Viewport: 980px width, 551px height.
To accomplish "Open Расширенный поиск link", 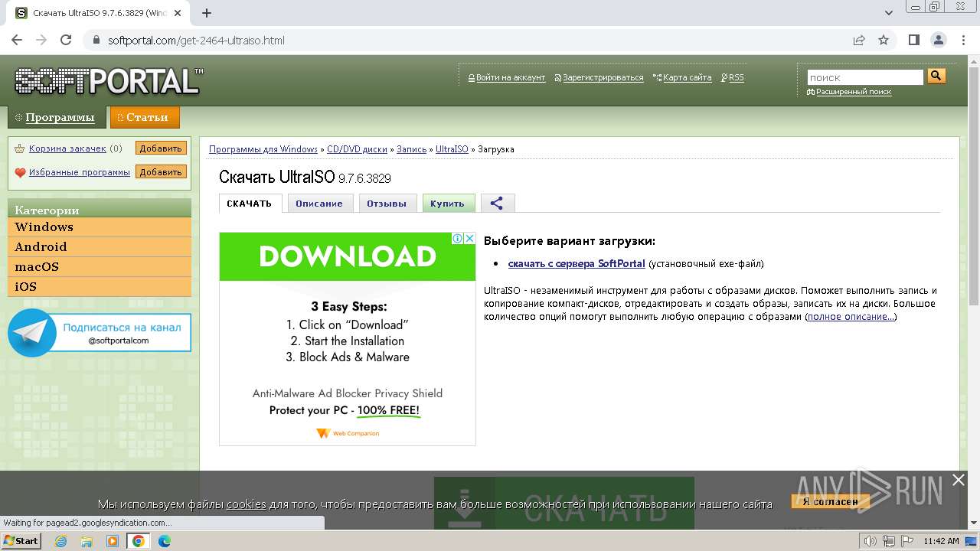I will click(x=854, y=92).
